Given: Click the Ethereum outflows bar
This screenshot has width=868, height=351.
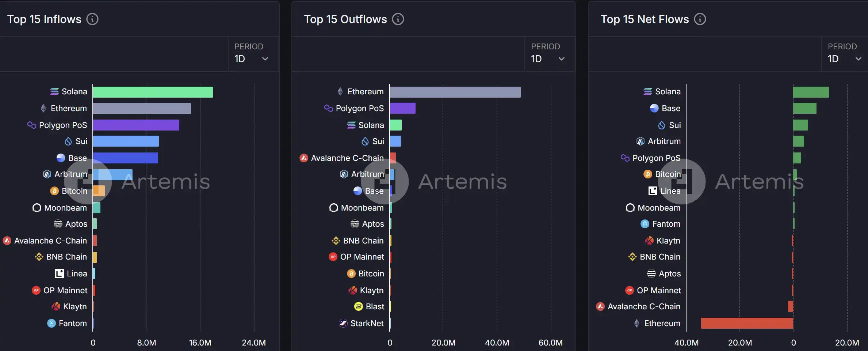Looking at the screenshot, I should [455, 92].
